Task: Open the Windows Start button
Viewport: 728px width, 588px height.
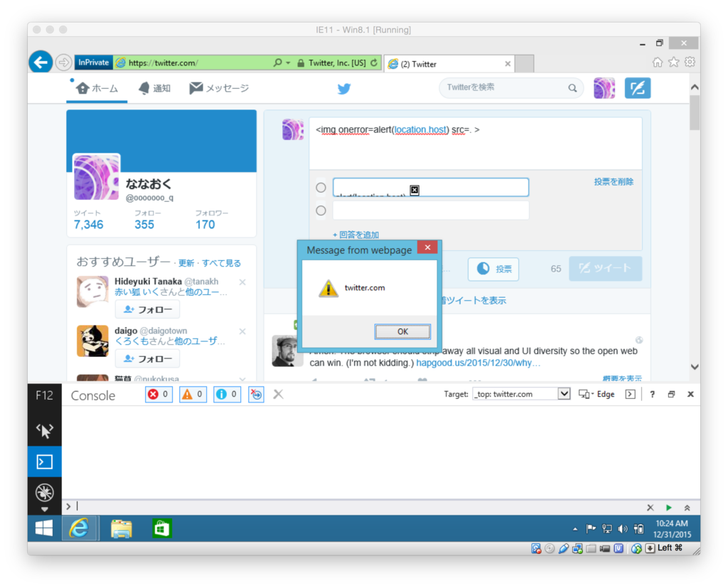Action: pyautogui.click(x=44, y=528)
